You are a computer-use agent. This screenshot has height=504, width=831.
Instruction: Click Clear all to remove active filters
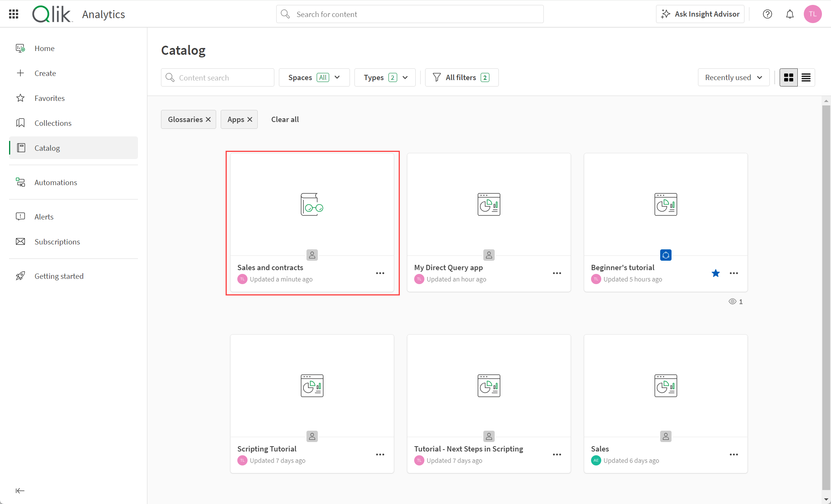pos(284,119)
